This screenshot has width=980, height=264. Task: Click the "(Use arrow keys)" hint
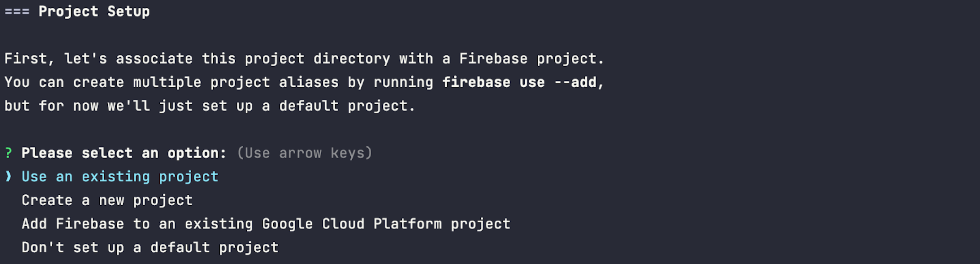[x=304, y=153]
